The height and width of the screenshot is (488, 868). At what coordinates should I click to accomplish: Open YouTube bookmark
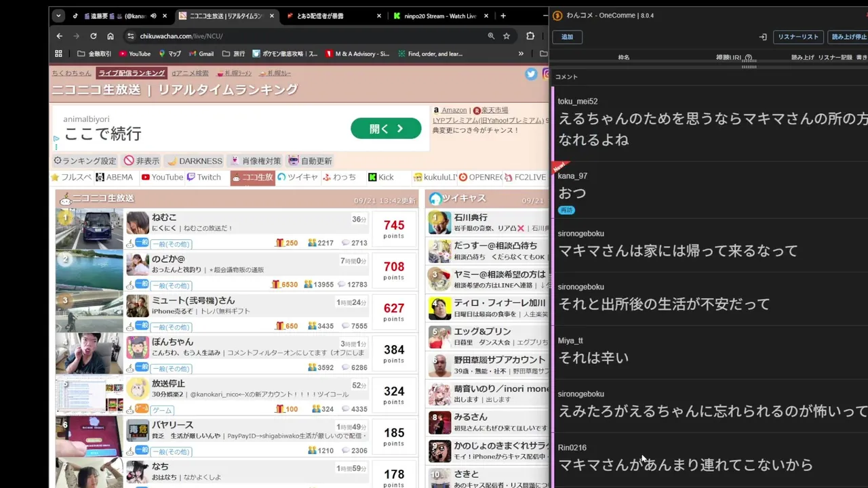tap(135, 54)
